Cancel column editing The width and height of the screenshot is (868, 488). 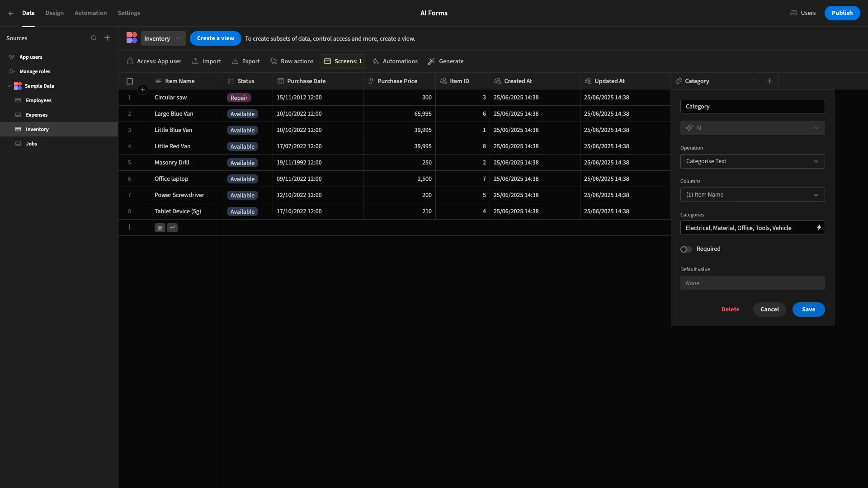coord(769,310)
